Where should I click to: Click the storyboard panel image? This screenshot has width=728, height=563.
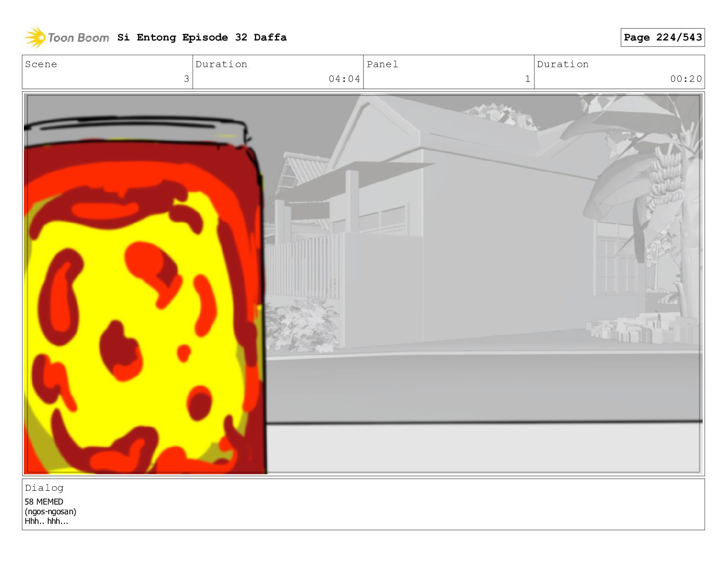point(363,284)
